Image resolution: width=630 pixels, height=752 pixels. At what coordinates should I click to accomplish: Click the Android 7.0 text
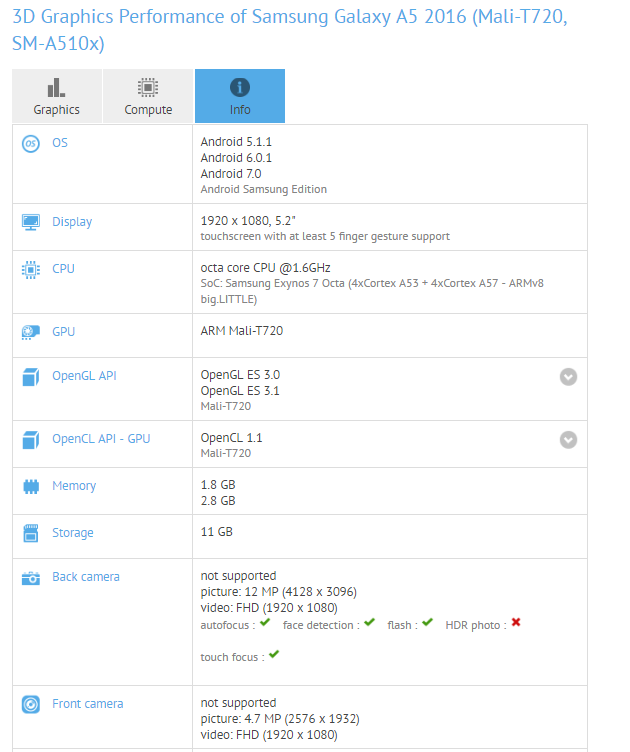tap(231, 174)
